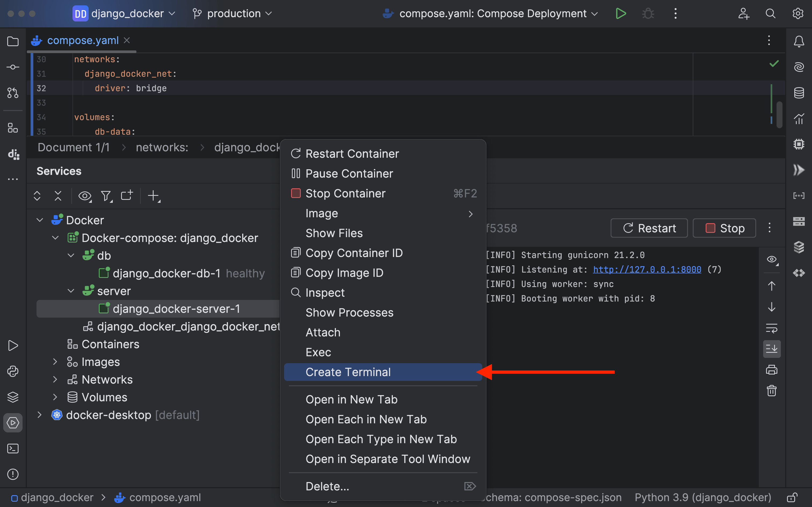Viewport: 812px width, 507px height.
Task: Open the Python Console sidebar icon
Action: 13,371
